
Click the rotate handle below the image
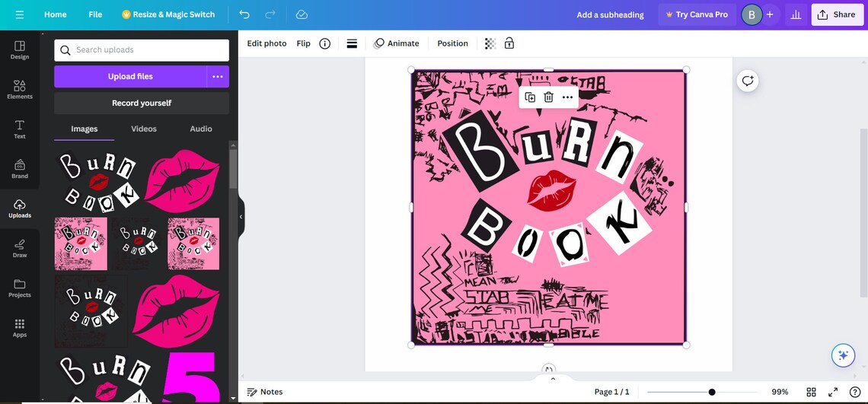548,369
